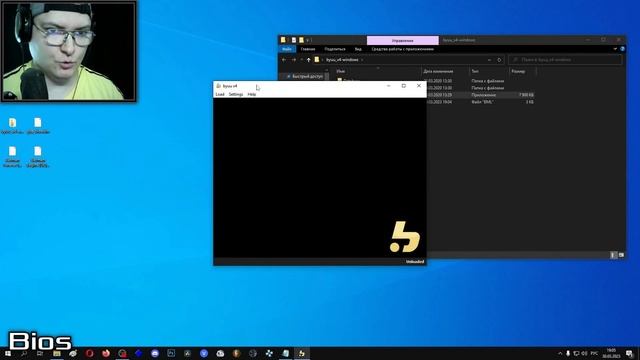Go forward in Explorer navigation
The width and height of the screenshot is (640, 360).
[293, 60]
